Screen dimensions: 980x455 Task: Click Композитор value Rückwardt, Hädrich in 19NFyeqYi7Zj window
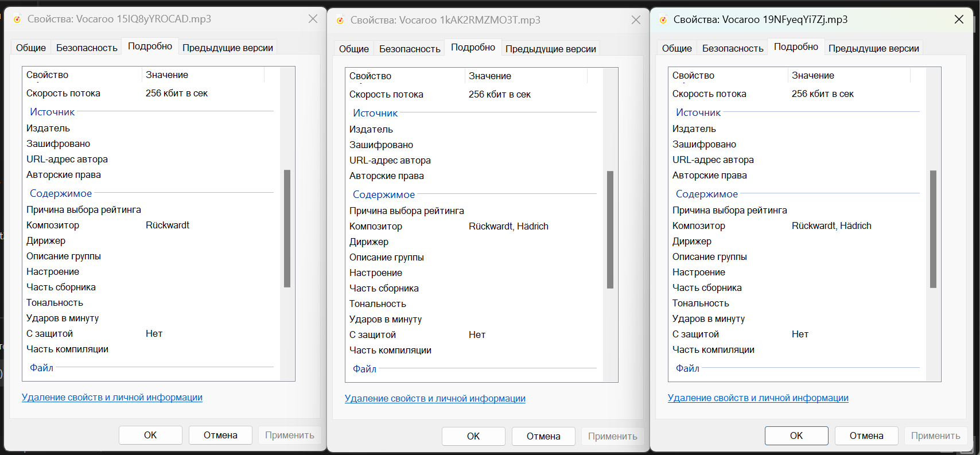click(x=831, y=225)
